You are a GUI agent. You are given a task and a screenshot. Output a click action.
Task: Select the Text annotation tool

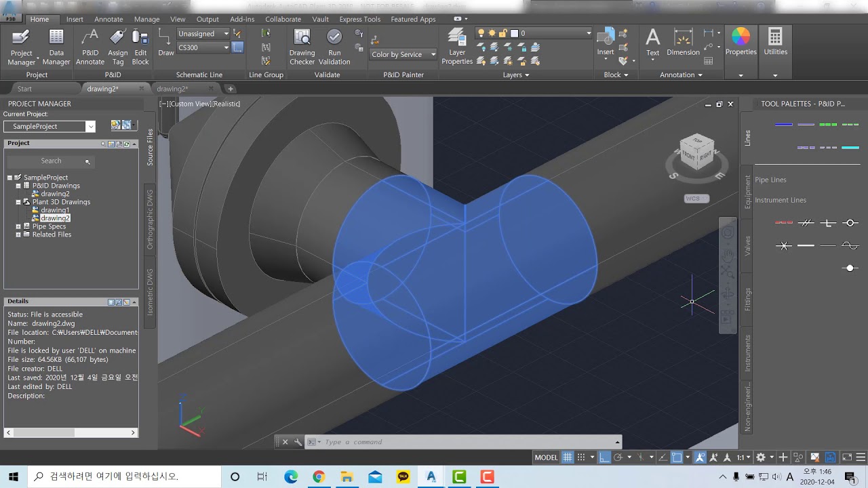[x=652, y=42]
